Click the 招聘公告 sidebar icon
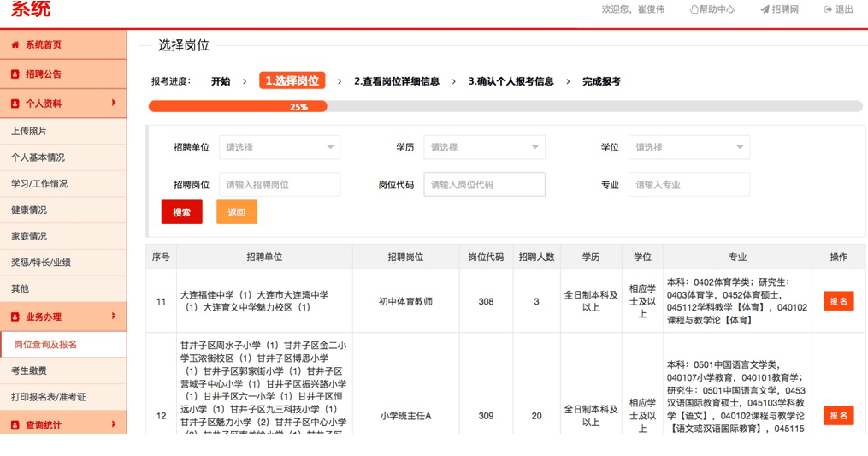Screen dimensions: 868x456 click(x=15, y=74)
